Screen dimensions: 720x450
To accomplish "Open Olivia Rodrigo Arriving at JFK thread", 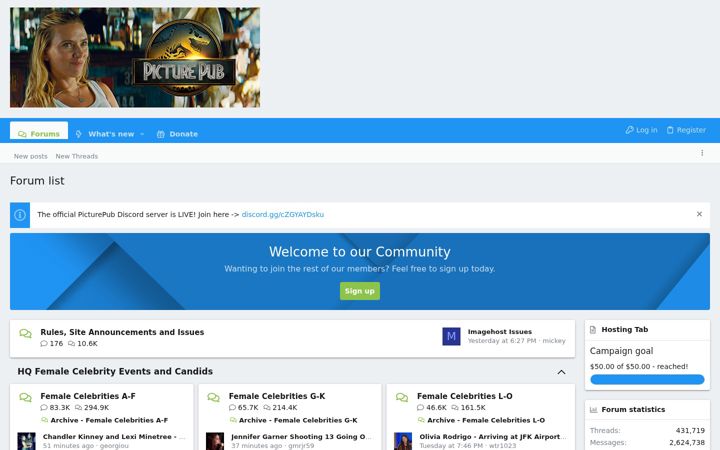I will [493, 437].
